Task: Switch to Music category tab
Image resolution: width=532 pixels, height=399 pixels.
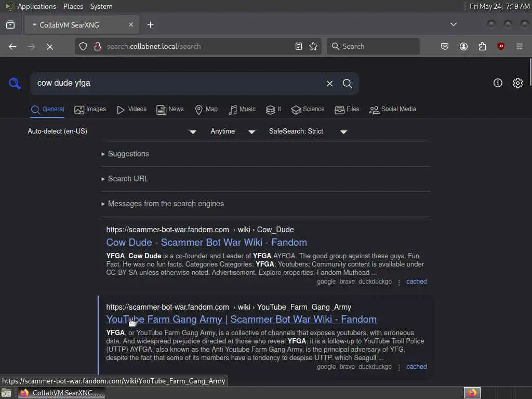Action: [x=242, y=110]
